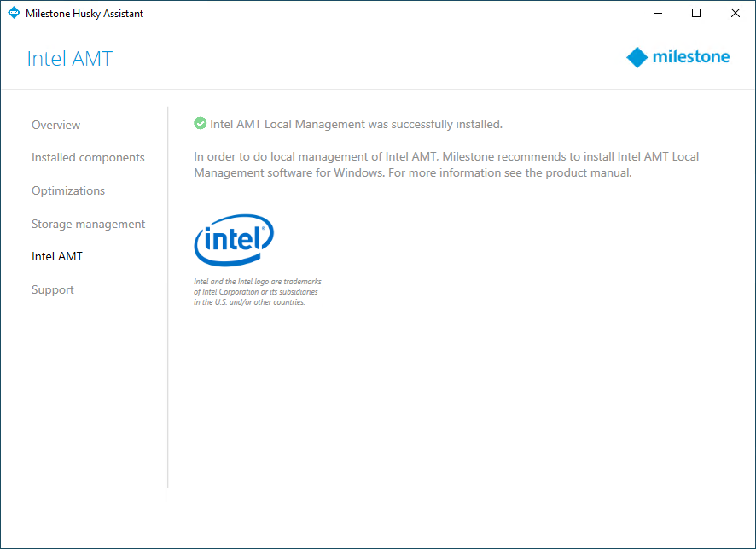Click the Intel AMT page heading
Viewport: 756px width, 549px height.
coord(70,59)
